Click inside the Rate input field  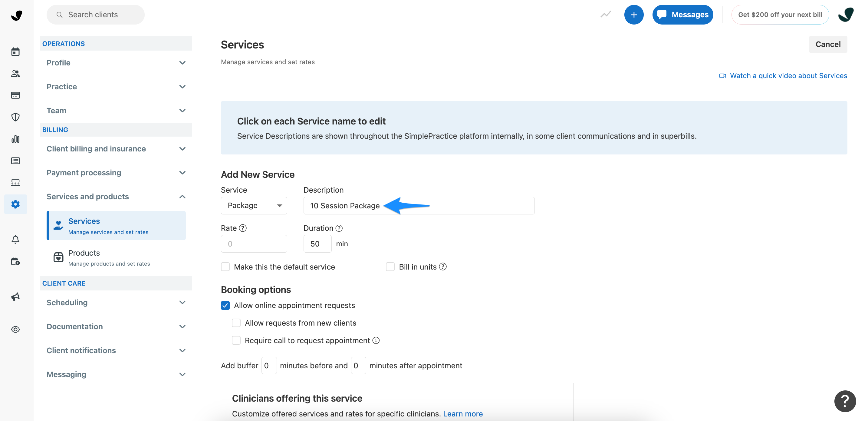click(x=254, y=244)
